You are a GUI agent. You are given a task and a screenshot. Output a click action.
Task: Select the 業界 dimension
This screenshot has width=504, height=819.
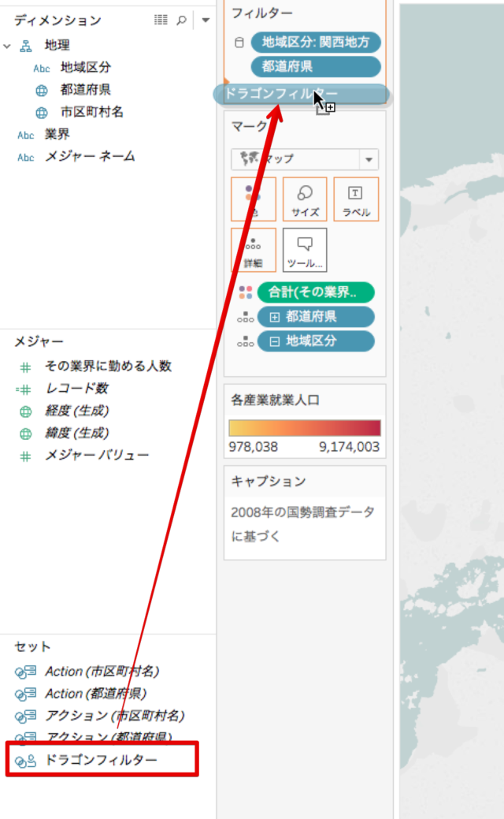(57, 134)
